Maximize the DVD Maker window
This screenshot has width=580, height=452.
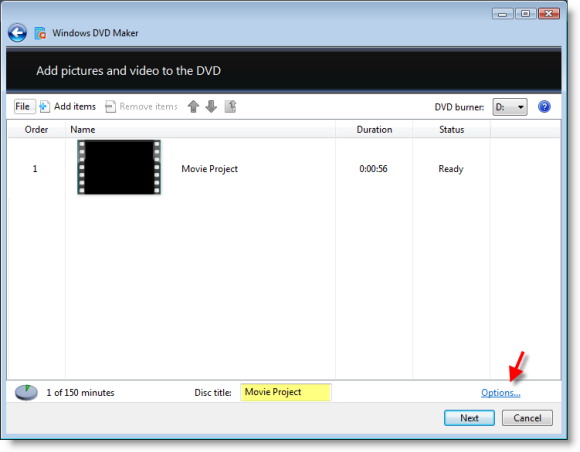point(525,14)
